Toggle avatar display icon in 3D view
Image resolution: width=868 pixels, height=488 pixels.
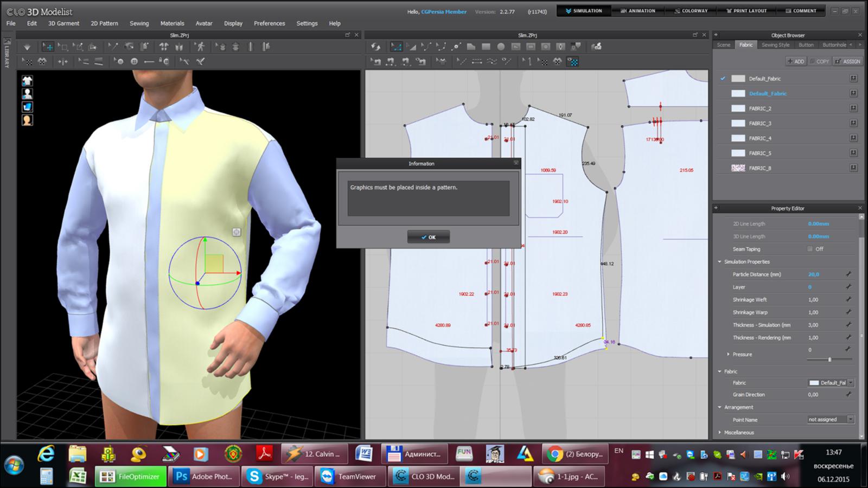coord(27,94)
